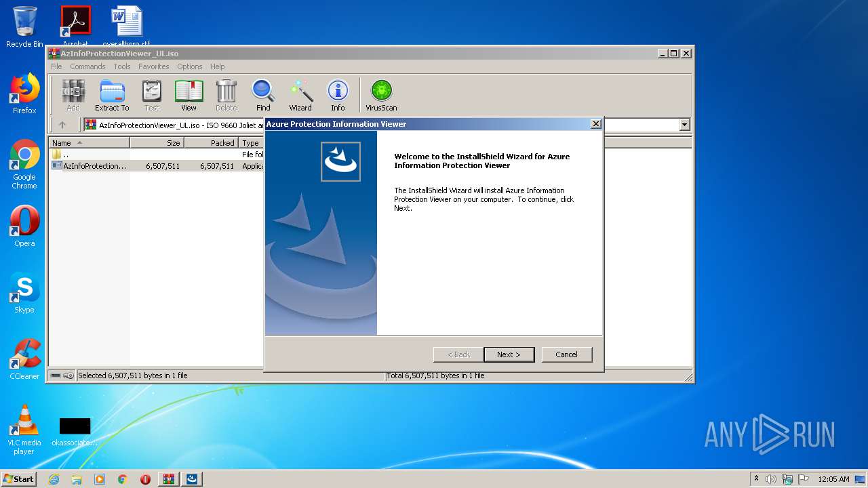
Task: Click the drive icon in WinRAR status bar
Action: pyautogui.click(x=56, y=375)
